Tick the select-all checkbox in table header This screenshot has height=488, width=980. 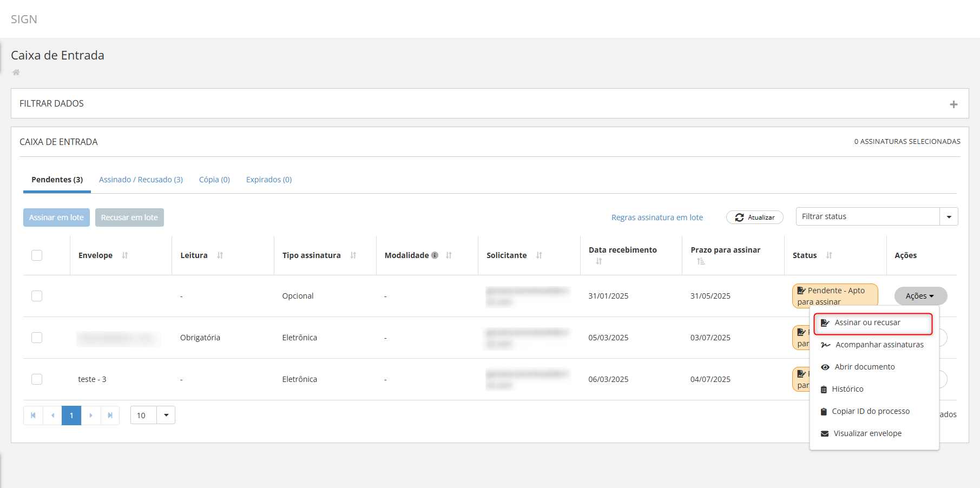click(37, 255)
